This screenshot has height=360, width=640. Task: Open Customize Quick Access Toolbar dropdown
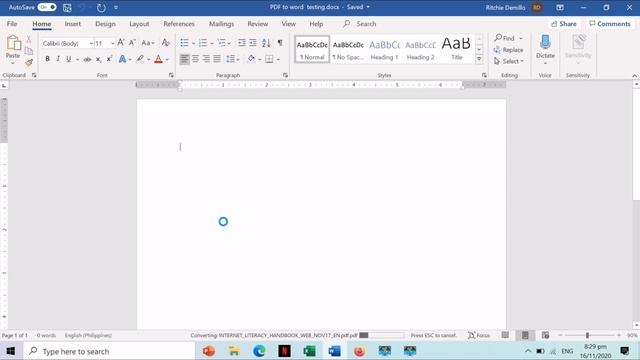pyautogui.click(x=116, y=7)
